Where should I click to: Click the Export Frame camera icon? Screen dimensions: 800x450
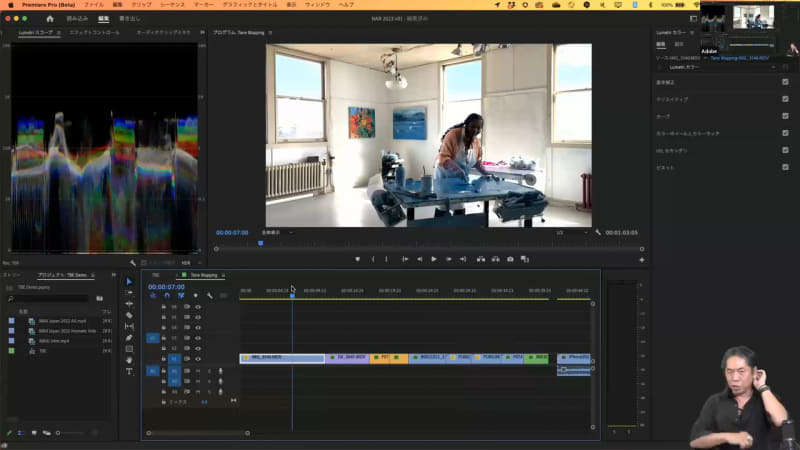pos(510,259)
